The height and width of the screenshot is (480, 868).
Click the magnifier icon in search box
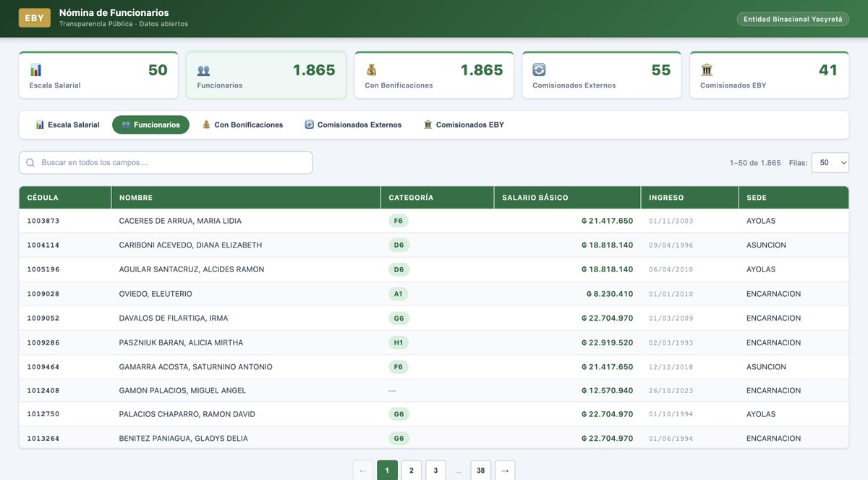point(30,163)
